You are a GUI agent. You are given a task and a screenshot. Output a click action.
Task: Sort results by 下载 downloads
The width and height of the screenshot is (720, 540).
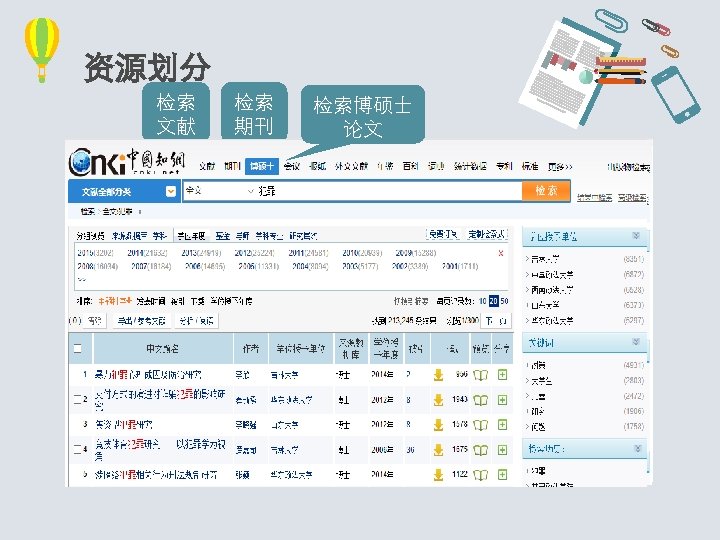point(197,301)
